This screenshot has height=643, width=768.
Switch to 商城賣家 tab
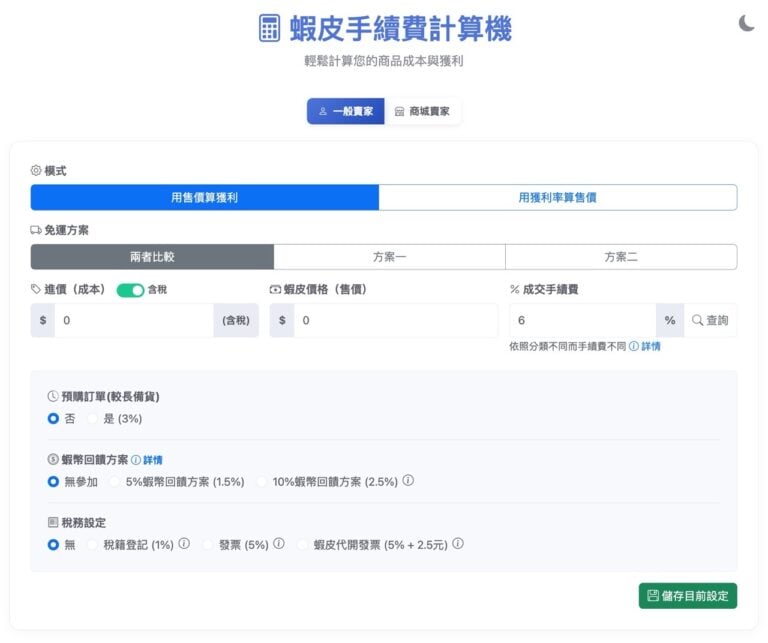tap(422, 111)
